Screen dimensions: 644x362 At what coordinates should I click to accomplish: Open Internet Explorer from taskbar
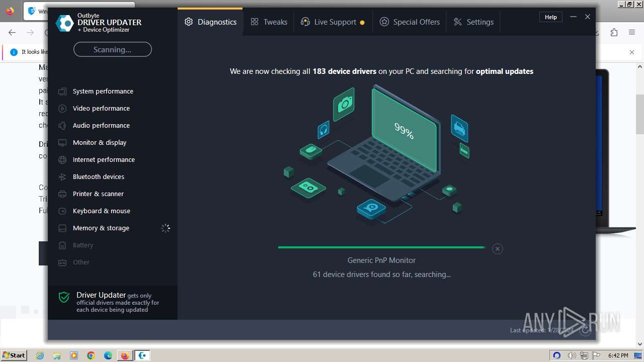tap(40, 355)
